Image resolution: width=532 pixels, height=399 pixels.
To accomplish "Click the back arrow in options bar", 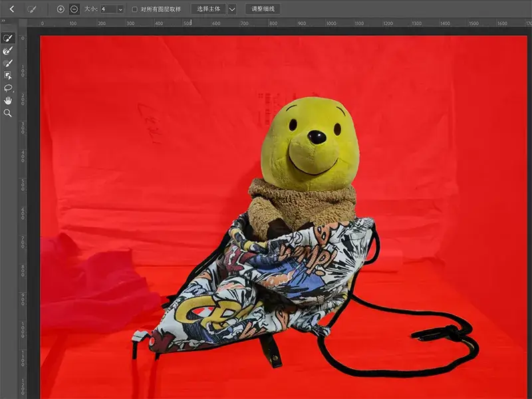I will [x=12, y=9].
